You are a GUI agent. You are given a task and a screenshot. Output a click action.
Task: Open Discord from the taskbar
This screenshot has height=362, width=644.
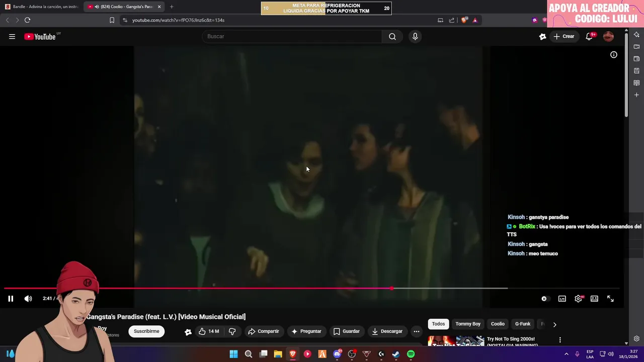click(337, 354)
